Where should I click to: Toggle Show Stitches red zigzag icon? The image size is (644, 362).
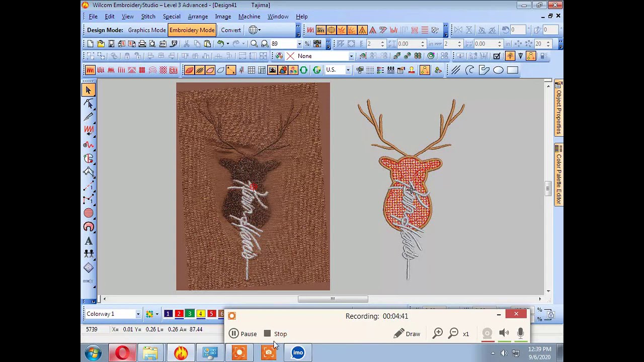coord(394,30)
